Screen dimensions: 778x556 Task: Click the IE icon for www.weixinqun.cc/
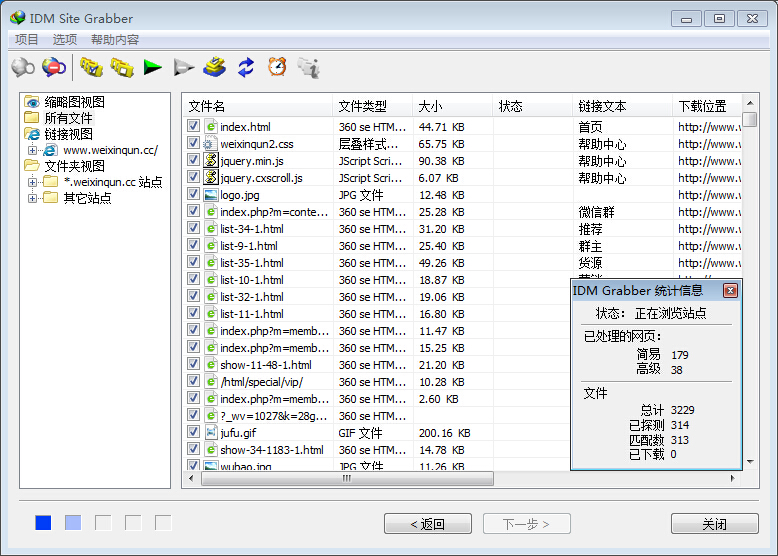(x=50, y=150)
